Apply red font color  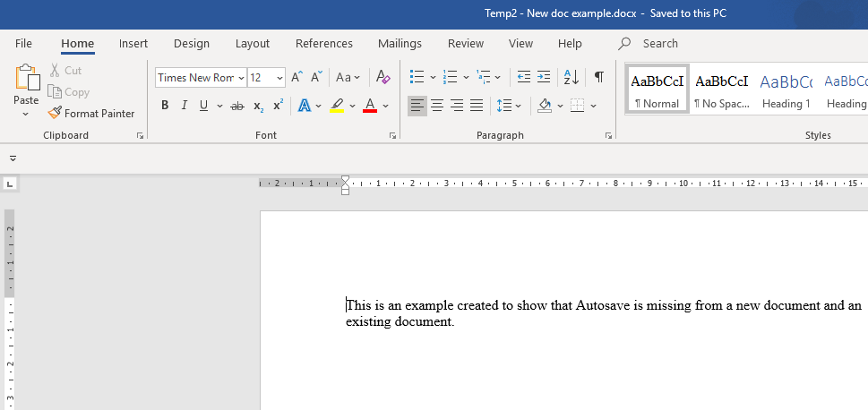370,105
